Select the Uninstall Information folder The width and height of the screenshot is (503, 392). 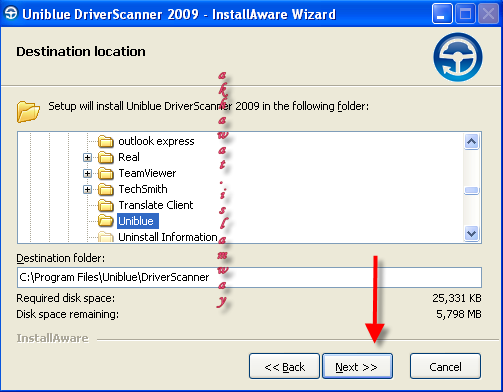point(168,237)
